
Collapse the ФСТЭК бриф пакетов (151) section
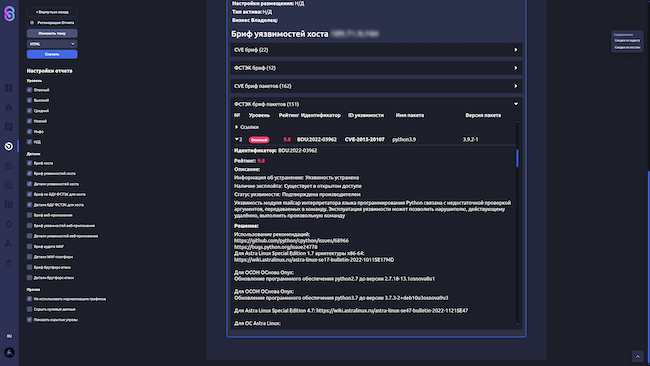(x=376, y=104)
